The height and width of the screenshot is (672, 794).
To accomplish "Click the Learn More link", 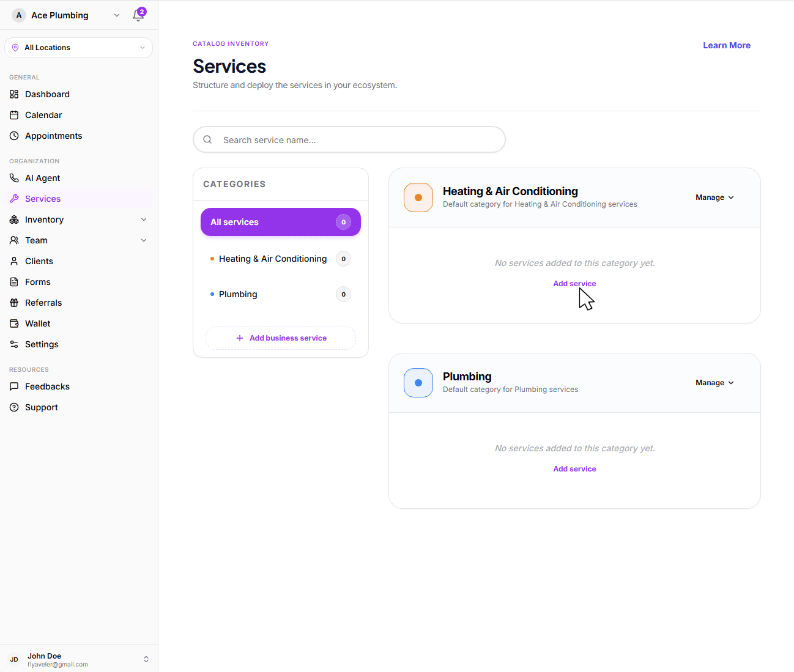I will point(726,45).
